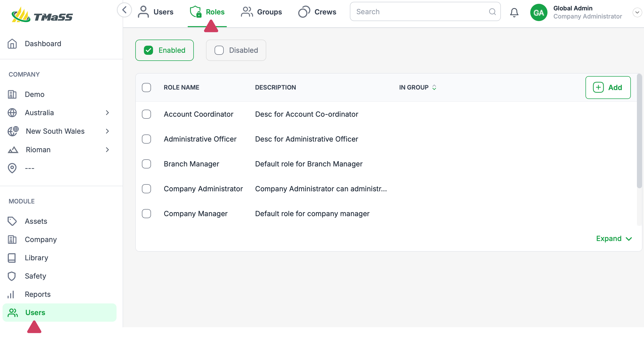Screen dimensions: 644x343
Task: Click the Library book icon
Action: coord(12,258)
